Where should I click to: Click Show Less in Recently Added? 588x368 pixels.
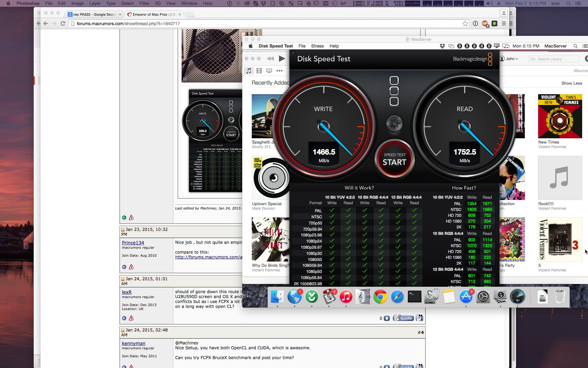[x=571, y=83]
